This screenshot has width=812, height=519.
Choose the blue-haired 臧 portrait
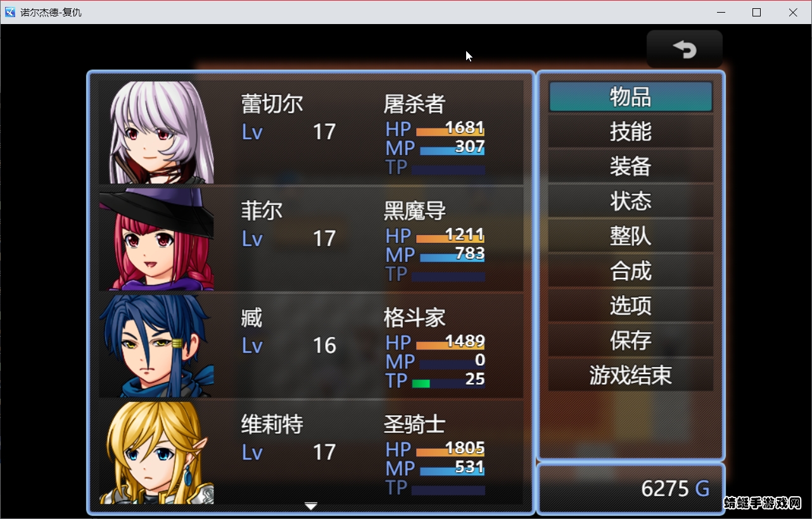tap(156, 346)
